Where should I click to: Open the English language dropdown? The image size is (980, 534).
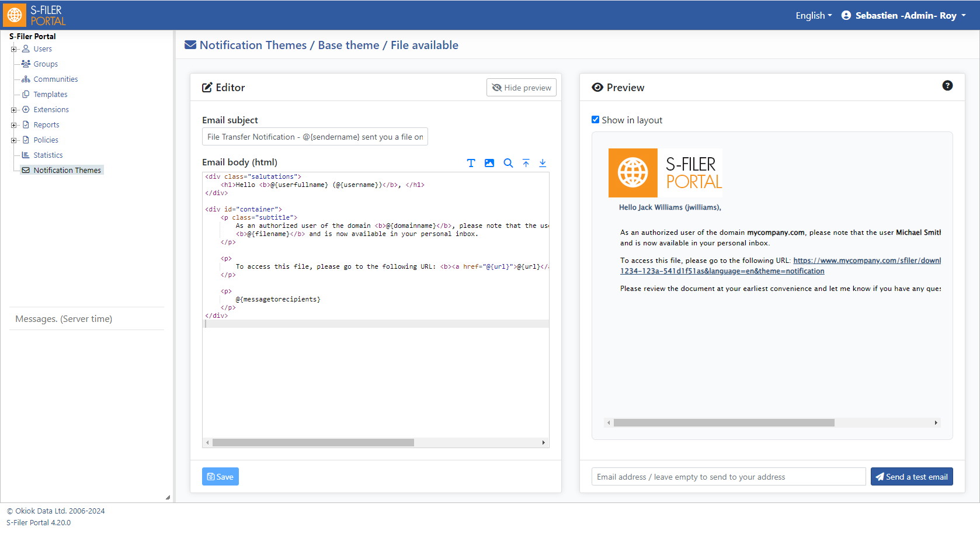click(814, 15)
